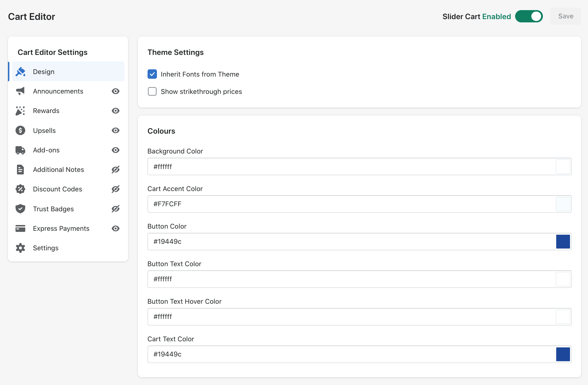The image size is (588, 385).
Task: Show the Discount Codes section
Action: (115, 189)
